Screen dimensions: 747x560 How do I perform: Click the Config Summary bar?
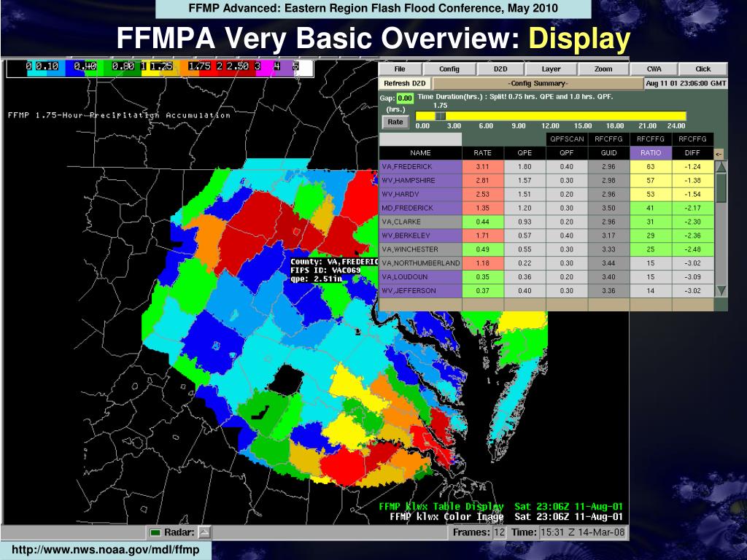(538, 83)
